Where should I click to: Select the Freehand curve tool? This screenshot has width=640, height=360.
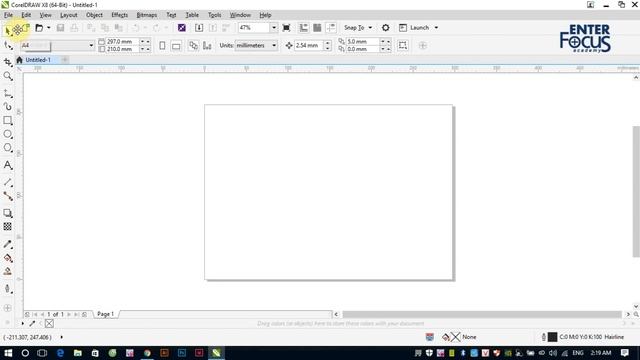pyautogui.click(x=8, y=93)
